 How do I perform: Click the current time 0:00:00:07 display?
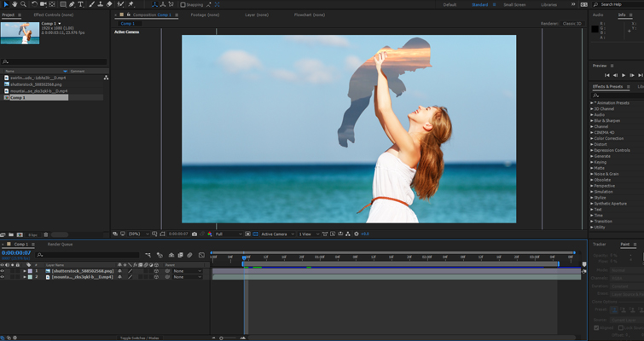click(x=16, y=253)
